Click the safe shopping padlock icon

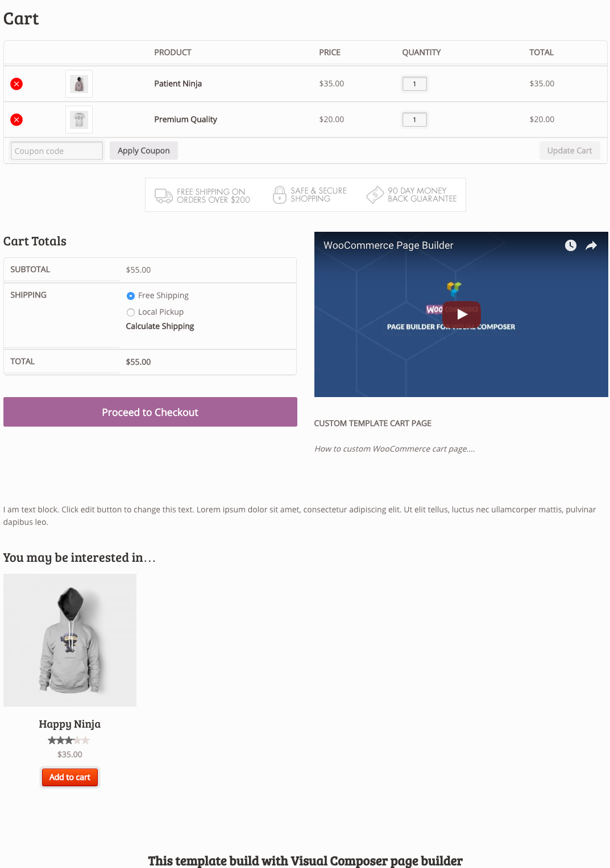click(279, 195)
